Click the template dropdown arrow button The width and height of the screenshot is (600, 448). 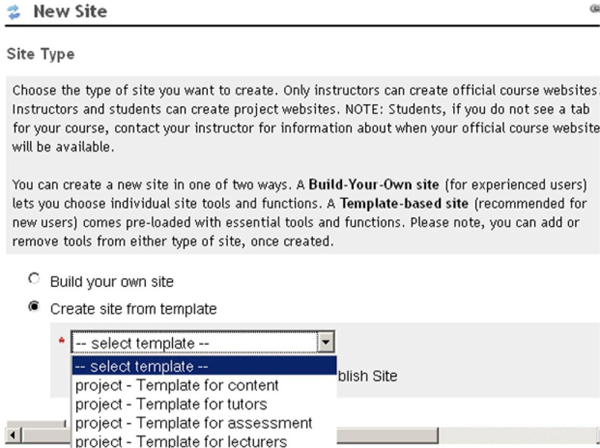tap(324, 343)
